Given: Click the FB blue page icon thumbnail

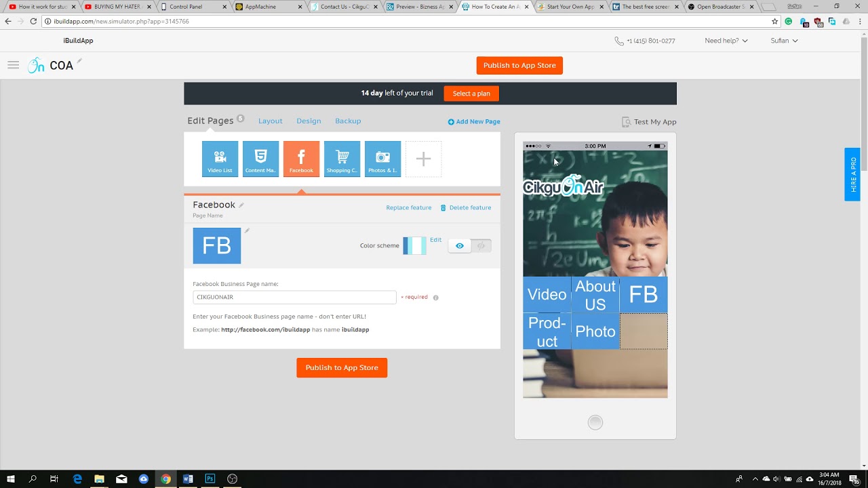Looking at the screenshot, I should 216,245.
